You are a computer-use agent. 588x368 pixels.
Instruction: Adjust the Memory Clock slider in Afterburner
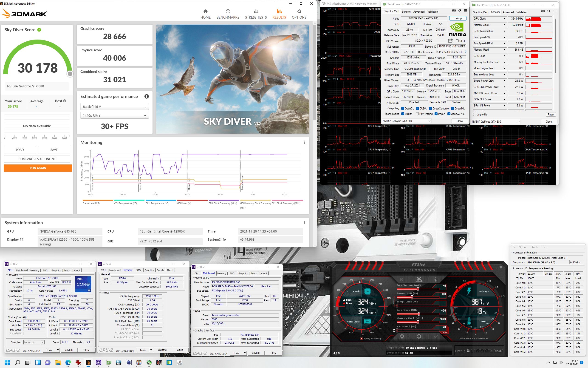pyautogui.click(x=418, y=322)
